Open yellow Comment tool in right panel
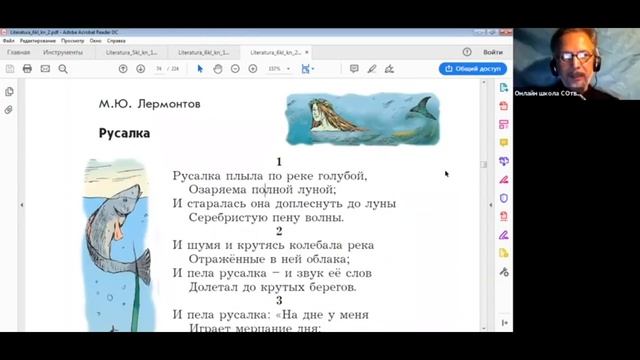Screen dimensions: 640x360 point(504,142)
